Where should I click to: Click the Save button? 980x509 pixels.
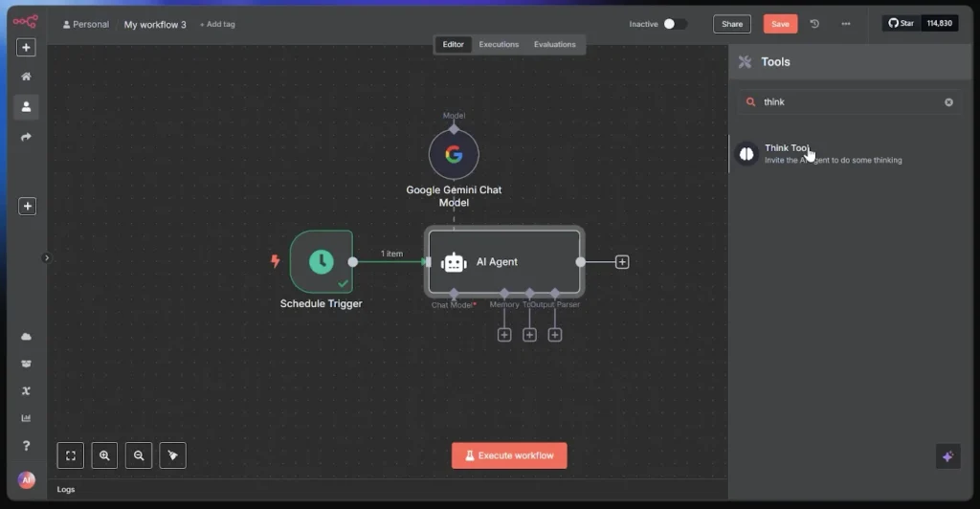point(780,24)
